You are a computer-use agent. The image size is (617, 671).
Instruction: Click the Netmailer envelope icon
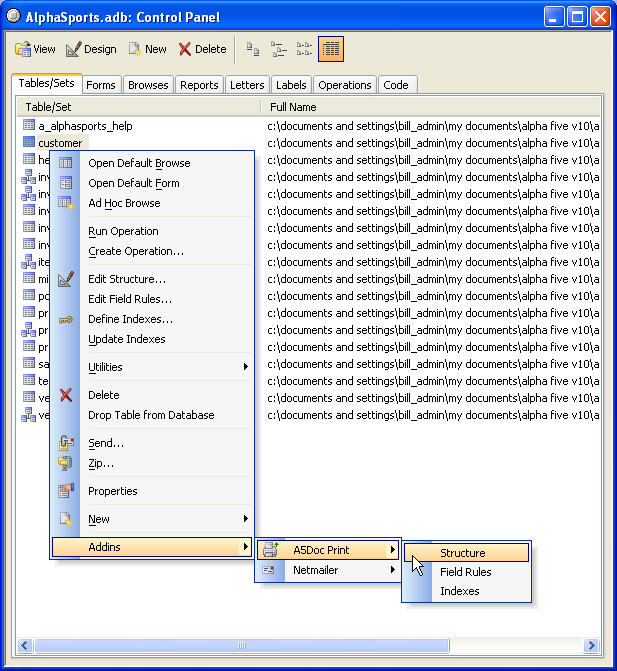tap(268, 570)
